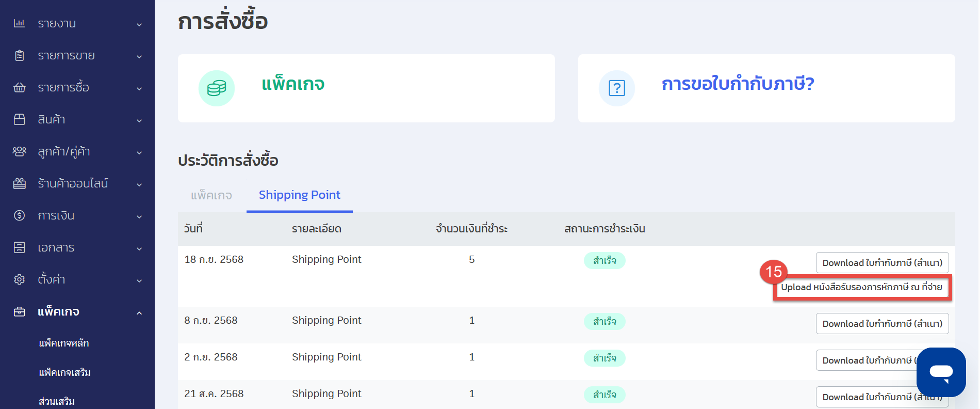Click the dollar coin การเงิน icon
Screen dimensions: 980x409
(x=19, y=215)
